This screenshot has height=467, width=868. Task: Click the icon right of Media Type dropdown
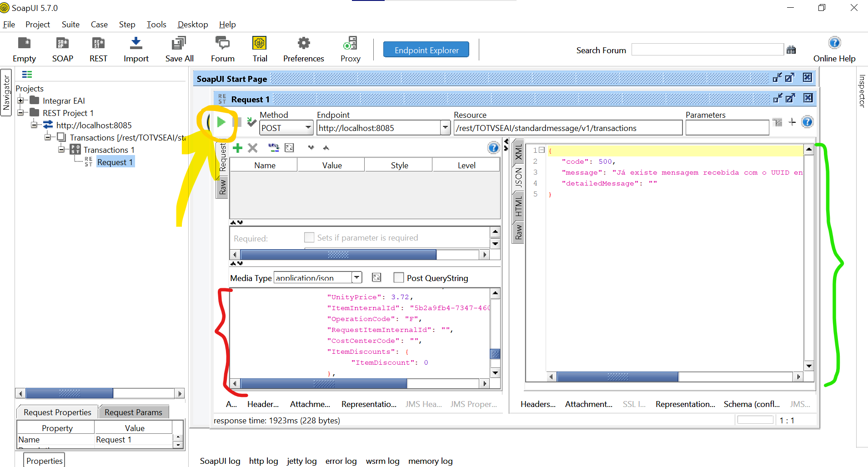point(376,277)
